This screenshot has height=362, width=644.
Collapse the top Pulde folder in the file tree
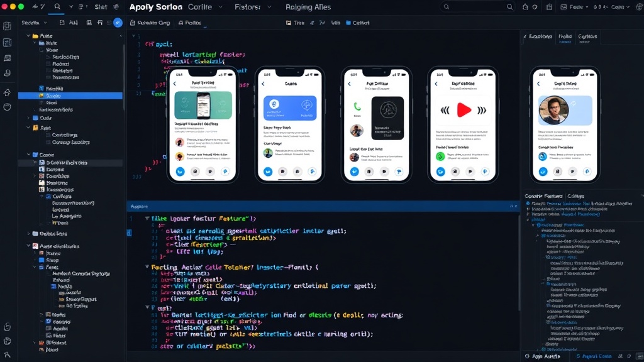pos(28,36)
